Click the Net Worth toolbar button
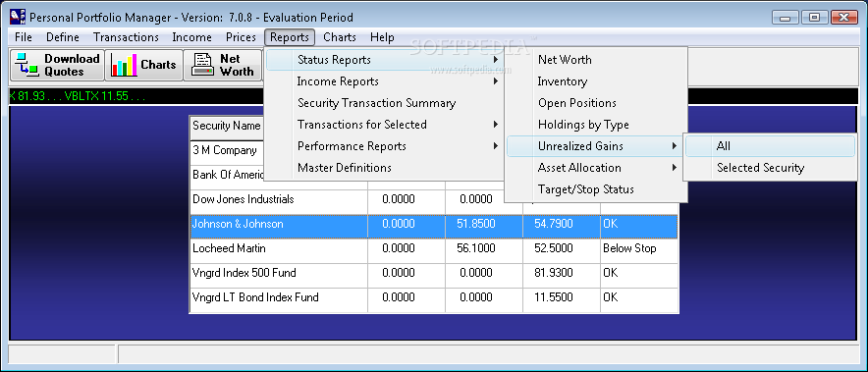The height and width of the screenshot is (372, 868). [223, 66]
